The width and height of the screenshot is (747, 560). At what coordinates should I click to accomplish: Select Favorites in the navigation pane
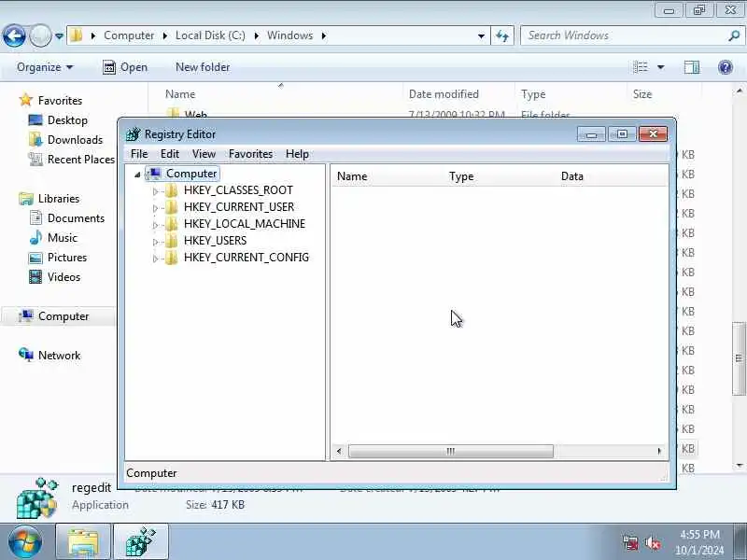60,101
